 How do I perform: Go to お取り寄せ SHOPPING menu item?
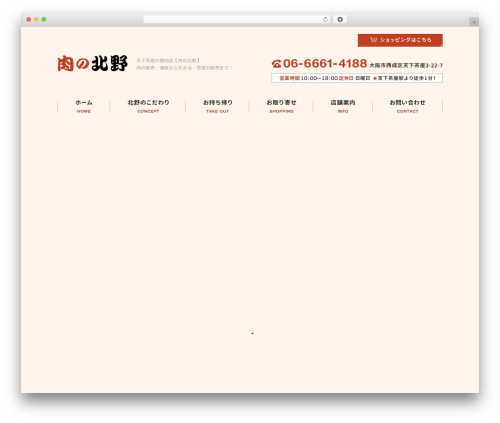(x=281, y=106)
